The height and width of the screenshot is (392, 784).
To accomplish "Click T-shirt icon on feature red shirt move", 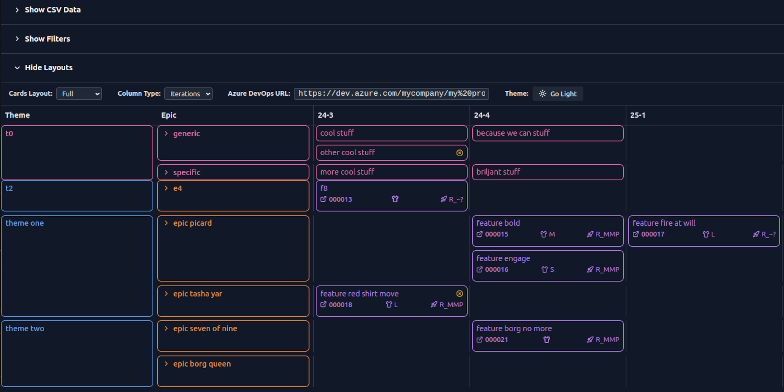I will pos(389,304).
